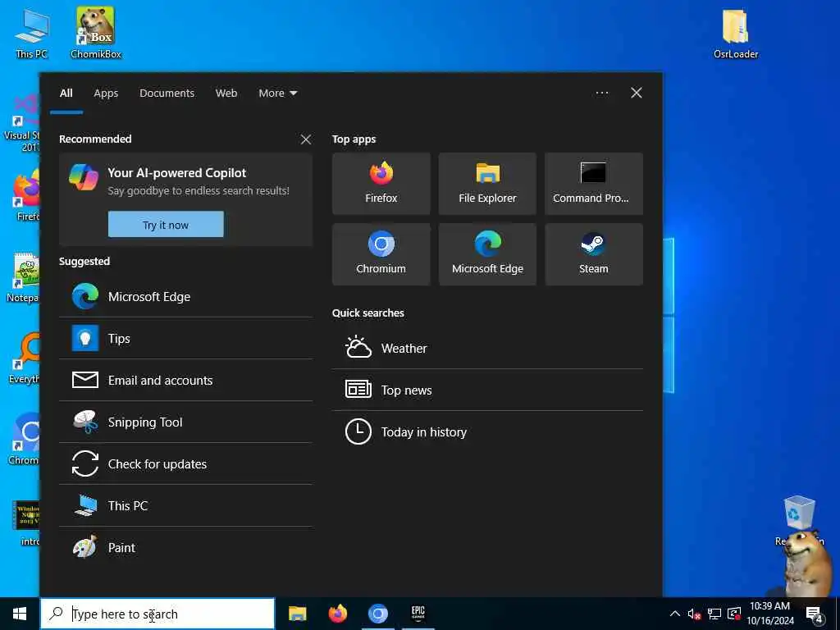Open Steam from Top apps

coord(594,254)
